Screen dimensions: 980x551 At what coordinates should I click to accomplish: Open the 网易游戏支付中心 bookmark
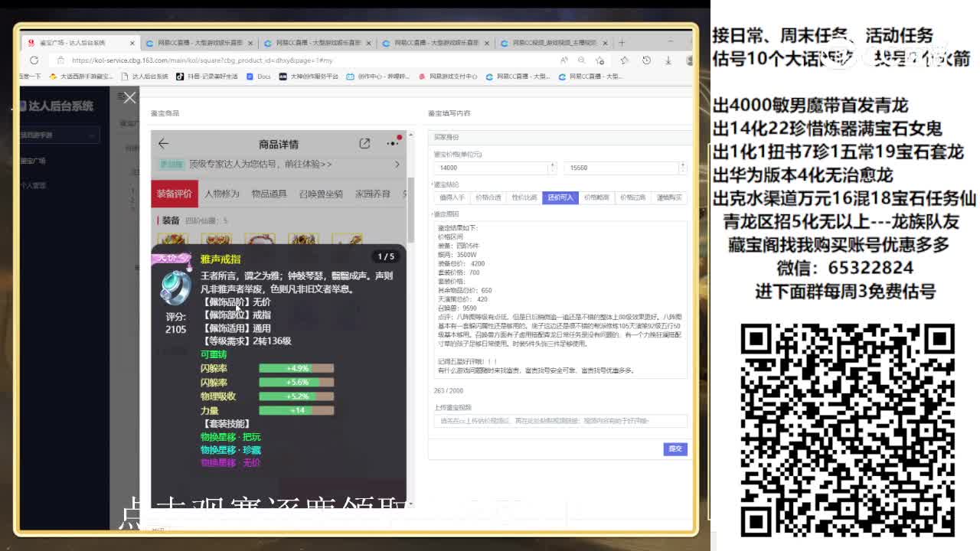[447, 77]
